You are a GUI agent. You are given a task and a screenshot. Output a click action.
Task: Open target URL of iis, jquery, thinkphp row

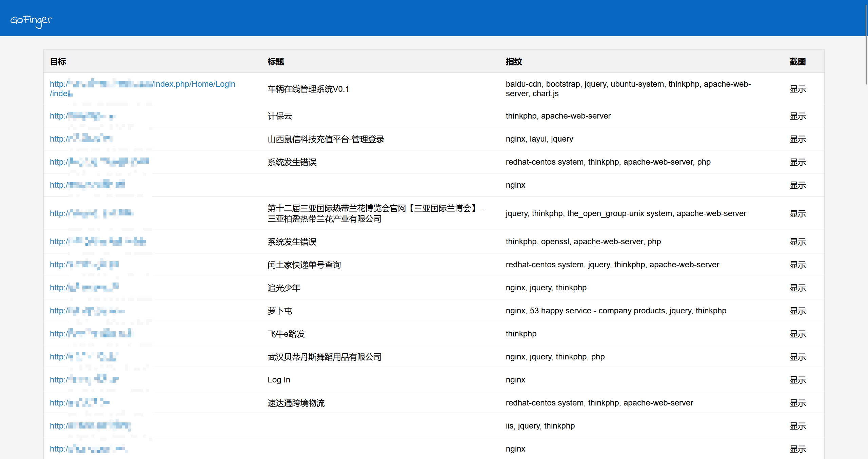pos(90,426)
